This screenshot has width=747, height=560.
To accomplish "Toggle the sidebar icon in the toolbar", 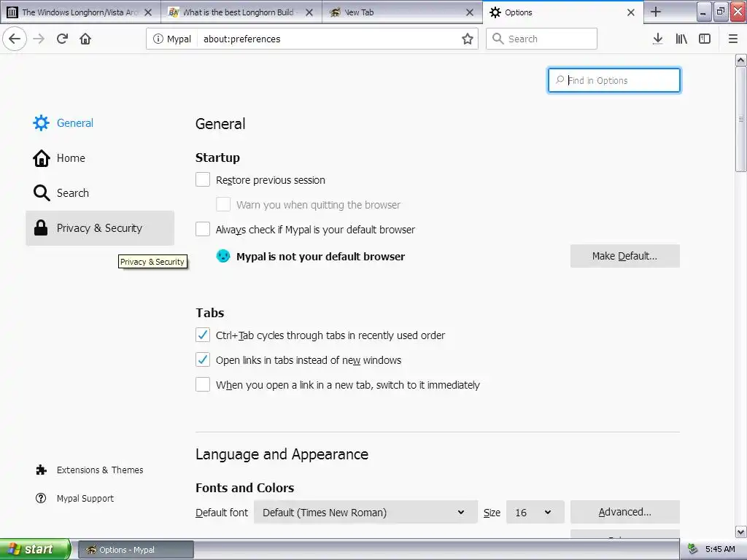I will pyautogui.click(x=705, y=39).
